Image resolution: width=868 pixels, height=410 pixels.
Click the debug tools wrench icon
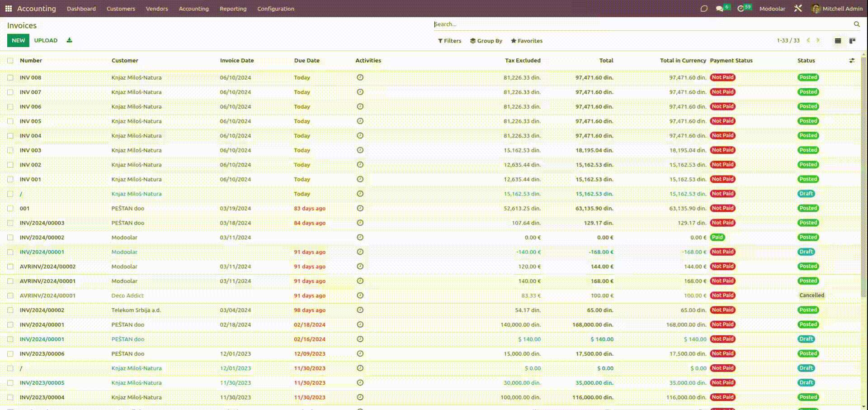(x=798, y=9)
